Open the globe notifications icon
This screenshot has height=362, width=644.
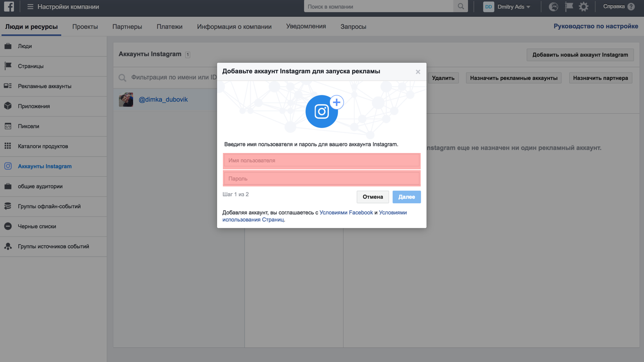click(553, 7)
